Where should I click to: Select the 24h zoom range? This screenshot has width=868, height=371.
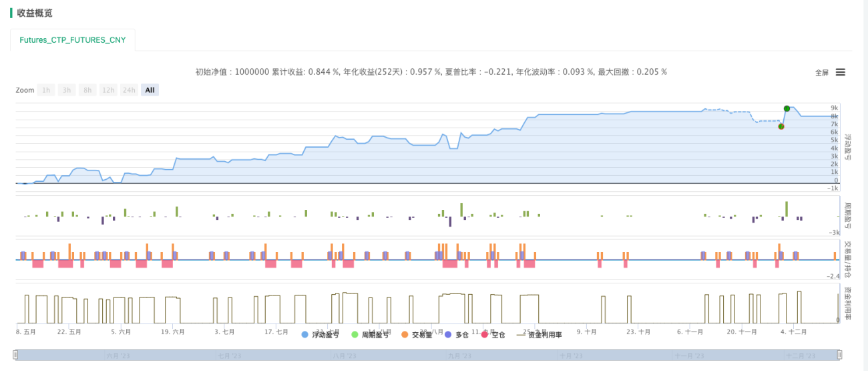click(x=130, y=90)
